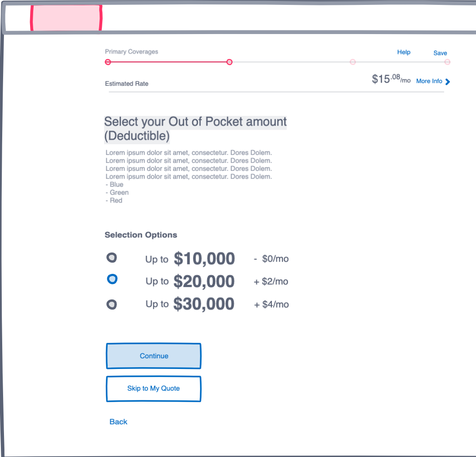Open the Help link

click(404, 52)
